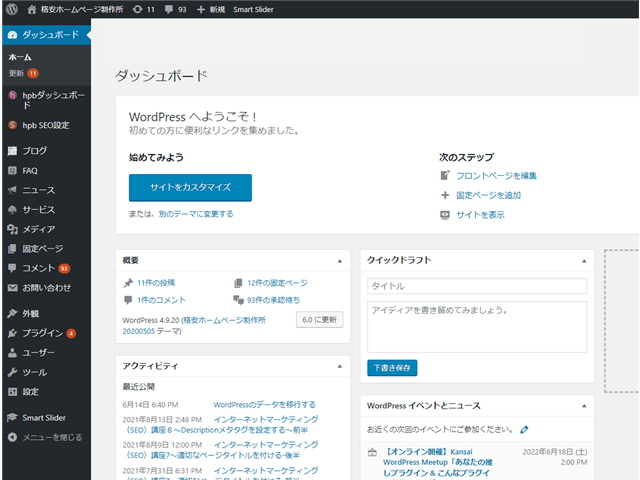Click the Smart Slider graduation cap icon
The image size is (640, 480).
tap(12, 418)
